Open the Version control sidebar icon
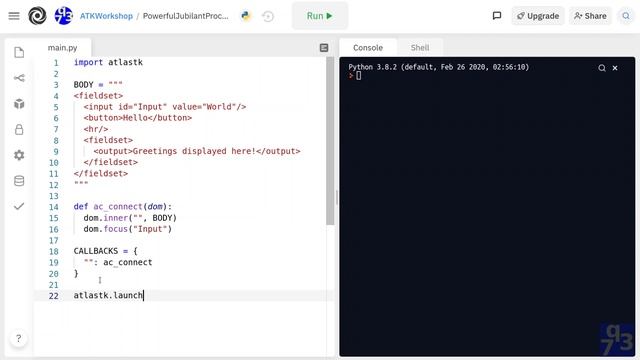The image size is (640, 360). pyautogui.click(x=19, y=78)
